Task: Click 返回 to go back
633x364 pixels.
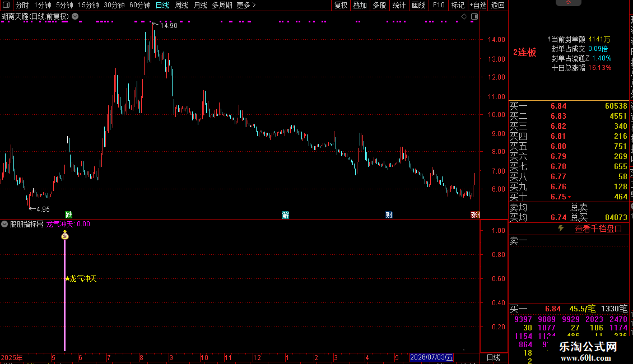Action: pos(498,5)
